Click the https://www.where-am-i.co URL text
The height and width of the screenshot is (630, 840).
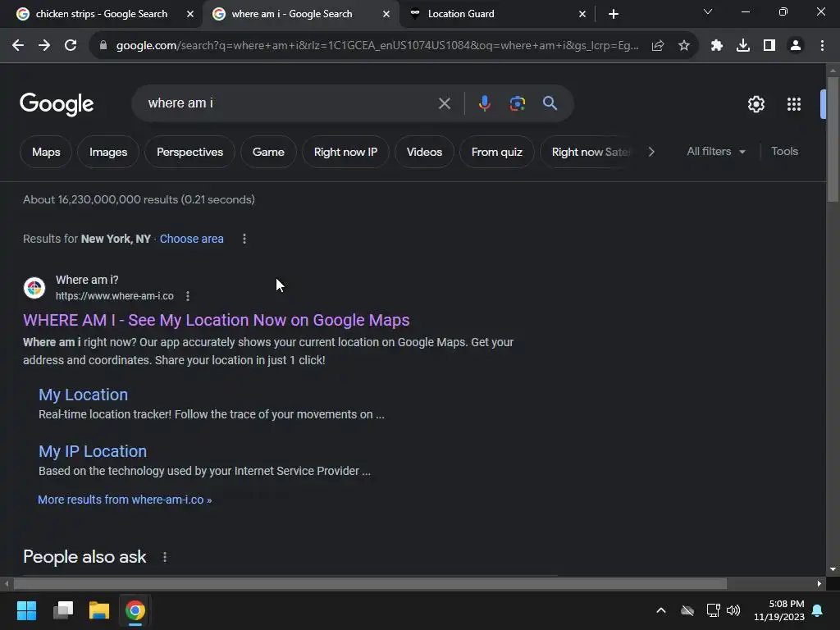[115, 296]
